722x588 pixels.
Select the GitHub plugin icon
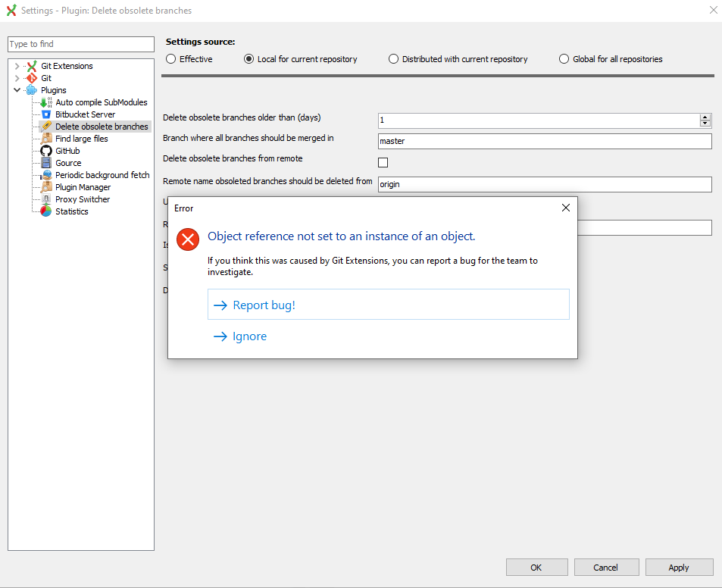(x=45, y=150)
